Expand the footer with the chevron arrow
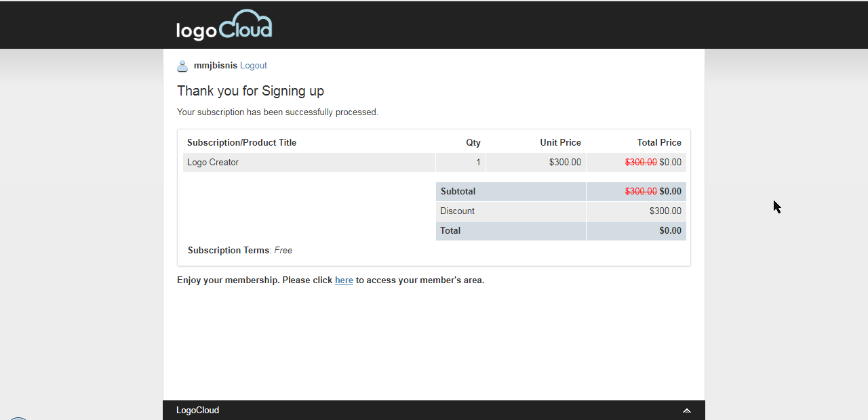Viewport: 868px width, 420px height. (686, 411)
